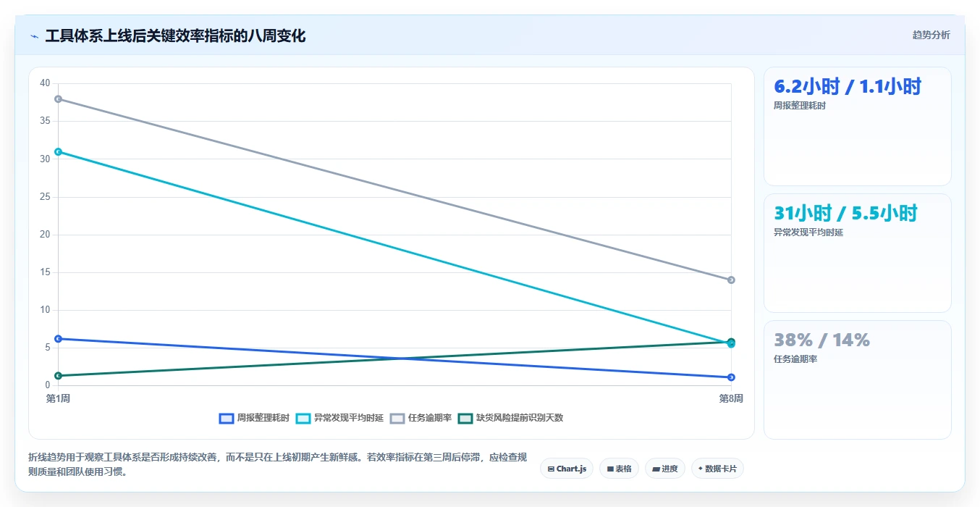This screenshot has width=980, height=507.
Task: Click the chart title 工具体系上线后关键效率指标的八周变化
Action: click(x=175, y=35)
